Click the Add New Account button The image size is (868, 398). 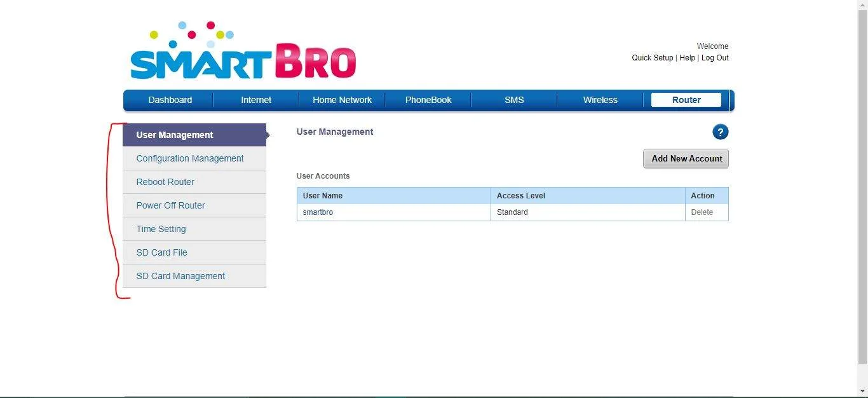pyautogui.click(x=686, y=158)
